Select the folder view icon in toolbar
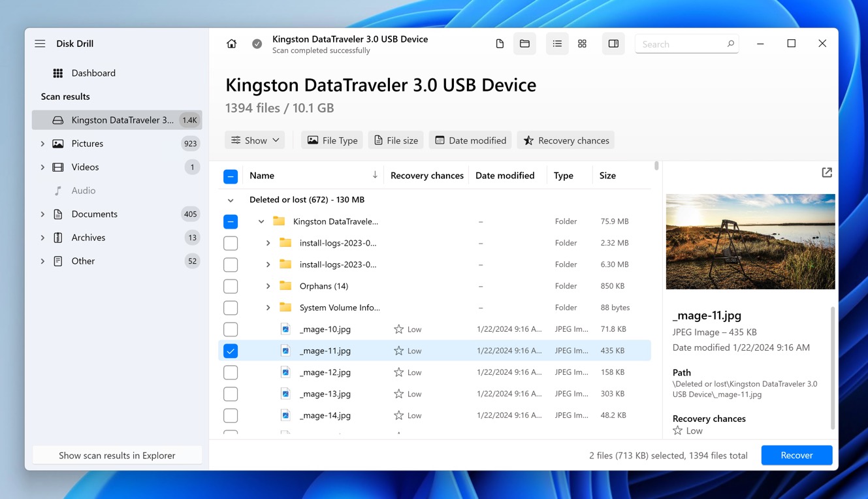This screenshot has height=499, width=868. pyautogui.click(x=524, y=44)
